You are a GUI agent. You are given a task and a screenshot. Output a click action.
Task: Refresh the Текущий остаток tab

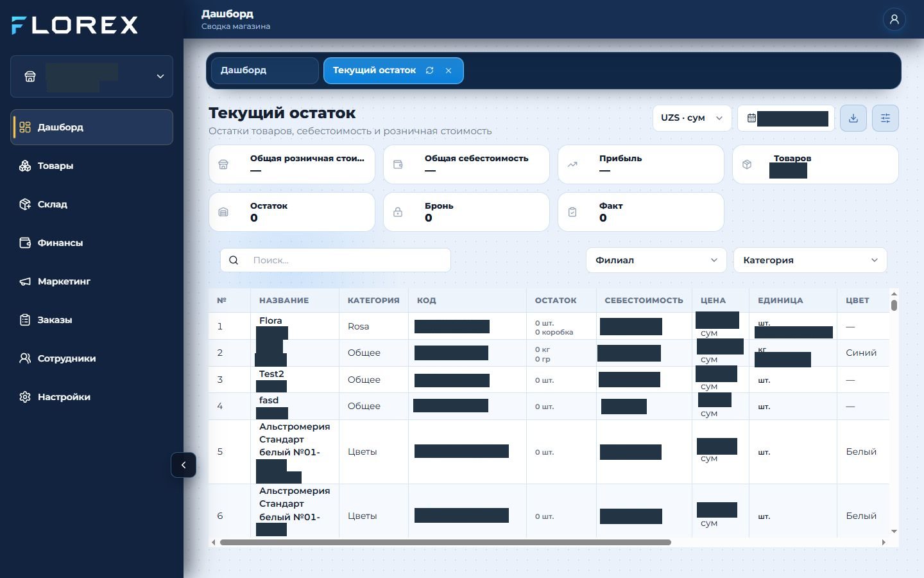click(x=429, y=71)
